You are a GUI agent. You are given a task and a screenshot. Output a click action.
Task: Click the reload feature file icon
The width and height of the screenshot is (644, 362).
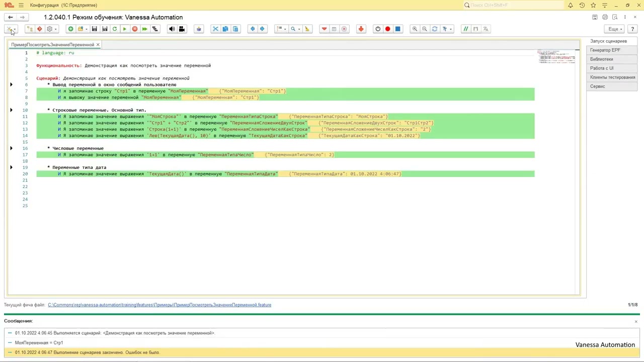(115, 29)
